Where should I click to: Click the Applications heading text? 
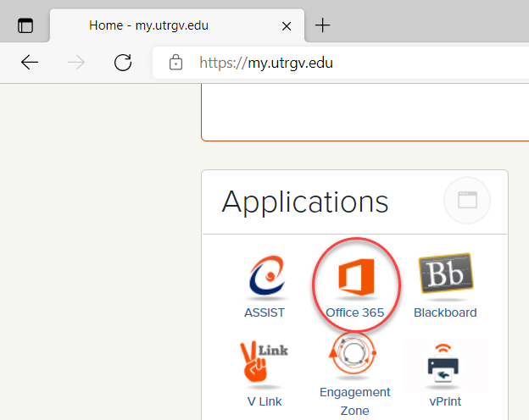tap(305, 202)
